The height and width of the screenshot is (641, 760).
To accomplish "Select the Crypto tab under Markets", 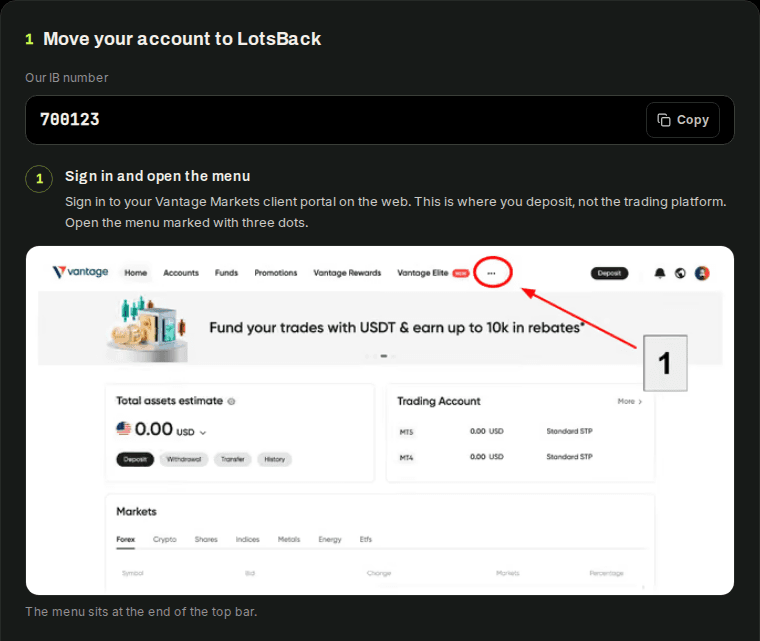I will point(165,539).
